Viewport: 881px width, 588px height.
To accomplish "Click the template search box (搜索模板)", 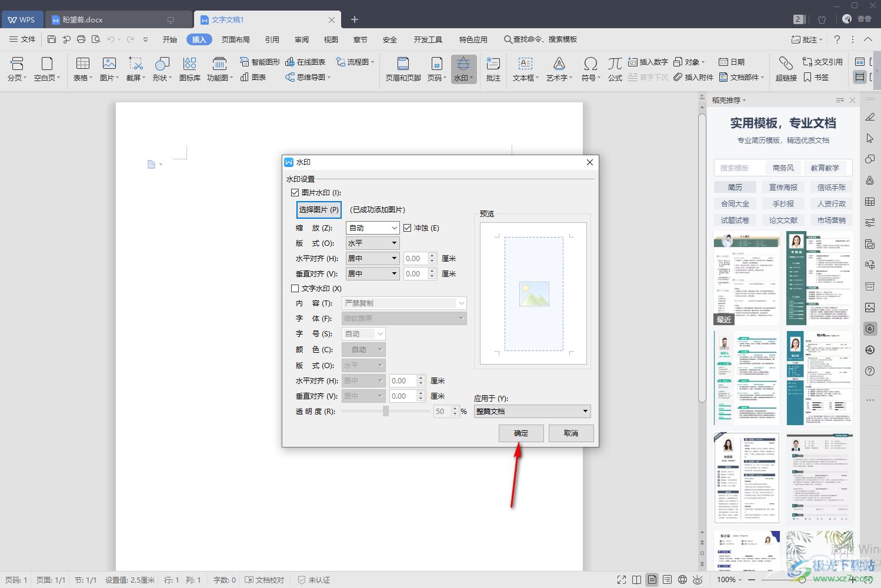I will (x=739, y=168).
